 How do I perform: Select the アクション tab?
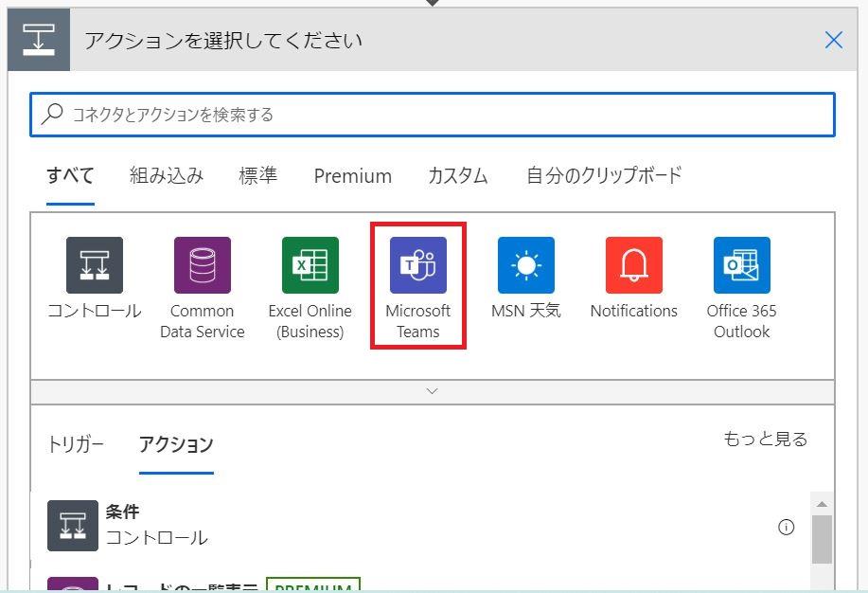point(176,444)
